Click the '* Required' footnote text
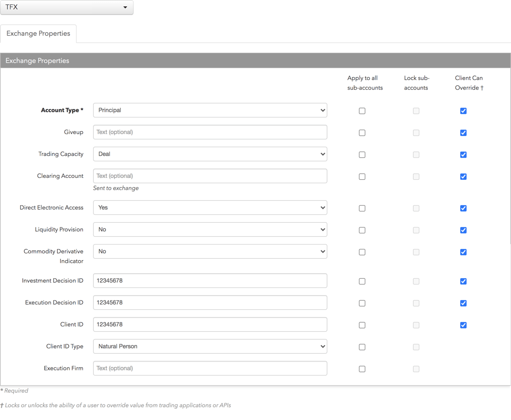The width and height of the screenshot is (511, 420). pyautogui.click(x=14, y=391)
